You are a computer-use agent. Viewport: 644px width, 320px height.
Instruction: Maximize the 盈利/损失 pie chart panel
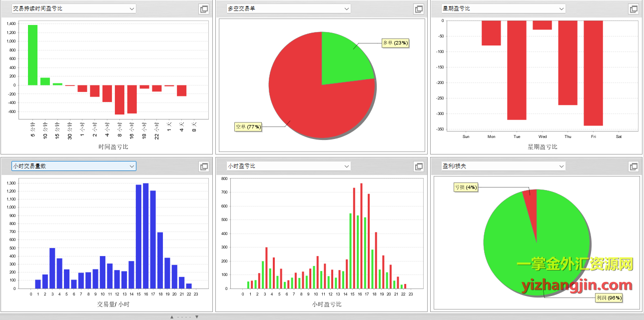pyautogui.click(x=634, y=166)
